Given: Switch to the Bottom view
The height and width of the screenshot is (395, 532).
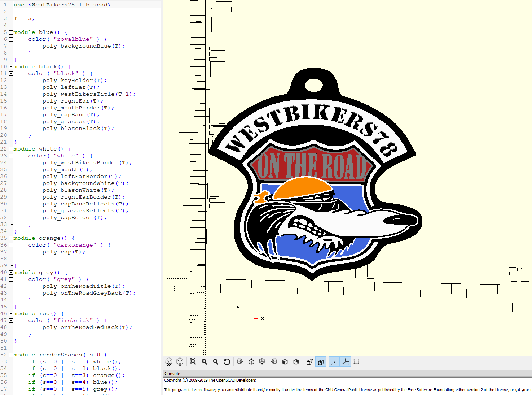Looking at the screenshot, I should (x=262, y=362).
